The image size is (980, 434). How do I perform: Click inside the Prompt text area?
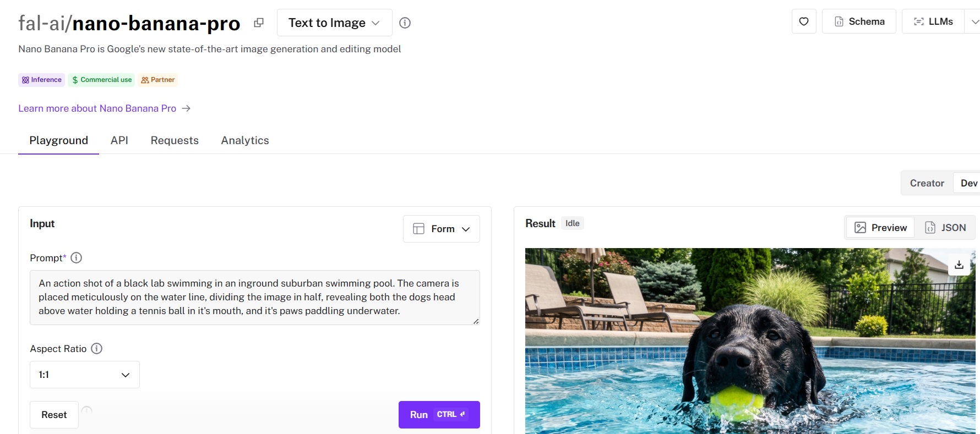click(x=254, y=297)
